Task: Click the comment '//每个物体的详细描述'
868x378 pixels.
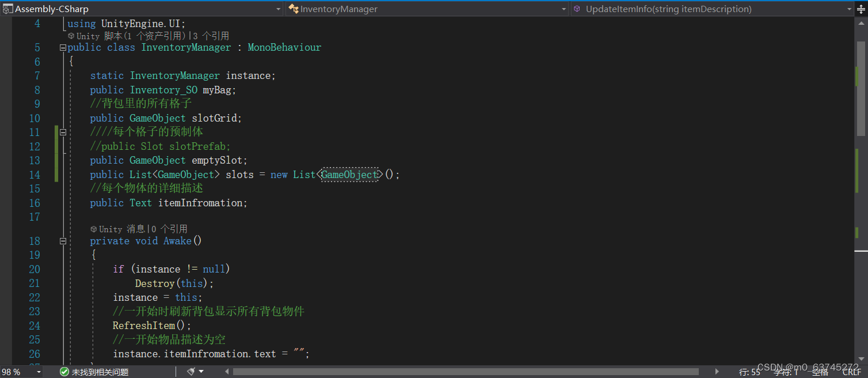Action: 147,188
